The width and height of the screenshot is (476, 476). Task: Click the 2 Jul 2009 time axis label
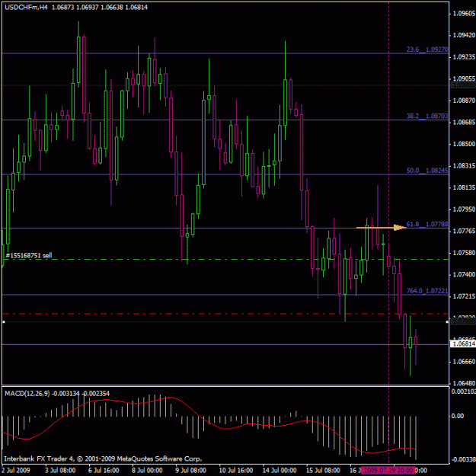point(16,470)
